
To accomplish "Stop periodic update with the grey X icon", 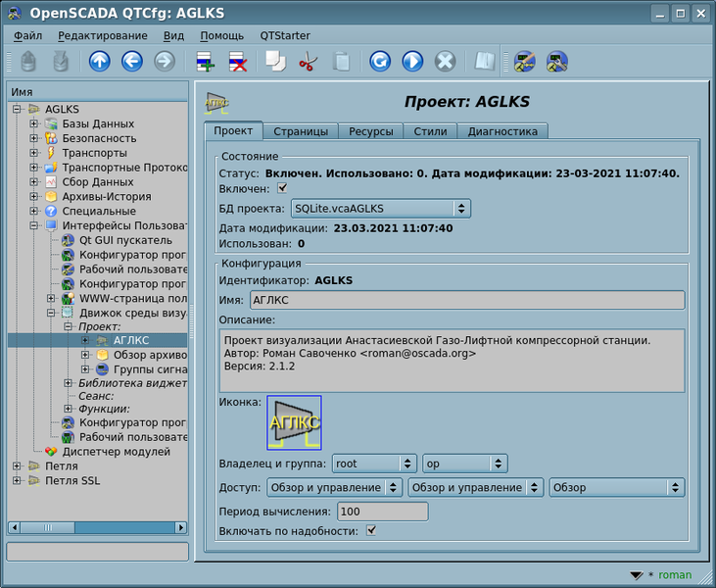I will tap(445, 61).
